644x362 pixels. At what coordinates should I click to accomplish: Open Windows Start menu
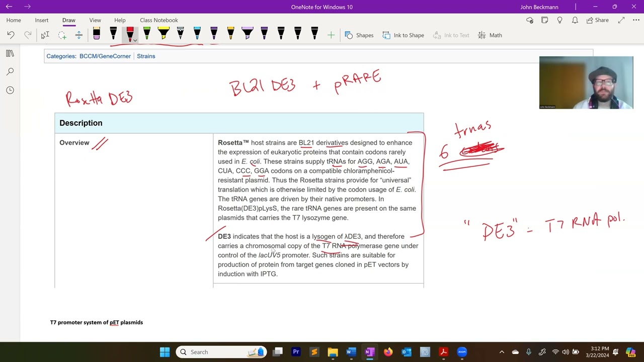point(165,352)
